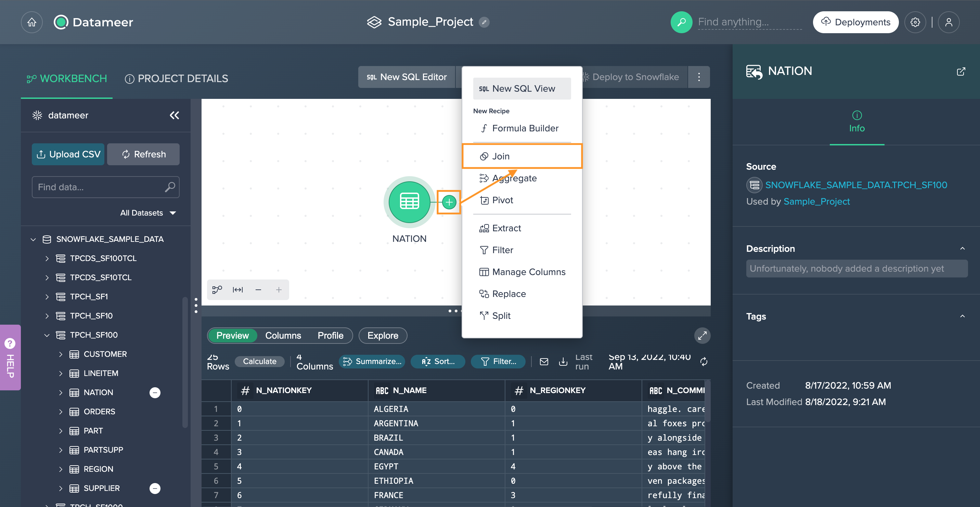
Task: Switch to the PROJECT DETAILS tab
Action: click(176, 78)
